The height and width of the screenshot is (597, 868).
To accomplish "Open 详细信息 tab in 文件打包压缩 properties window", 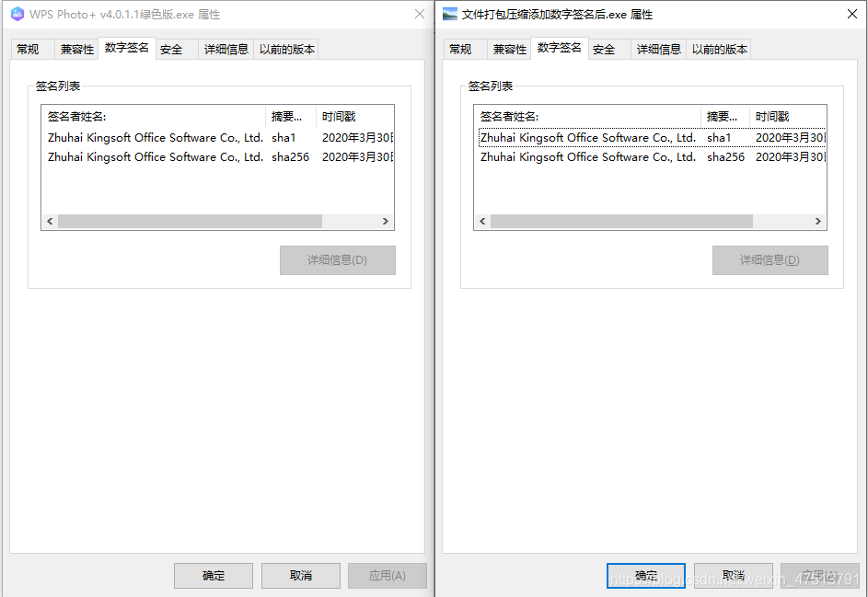I will (658, 50).
